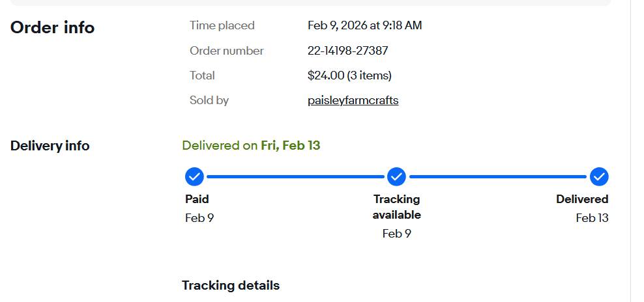Click the Time placed field label
This screenshot has height=302, width=644.
(222, 25)
